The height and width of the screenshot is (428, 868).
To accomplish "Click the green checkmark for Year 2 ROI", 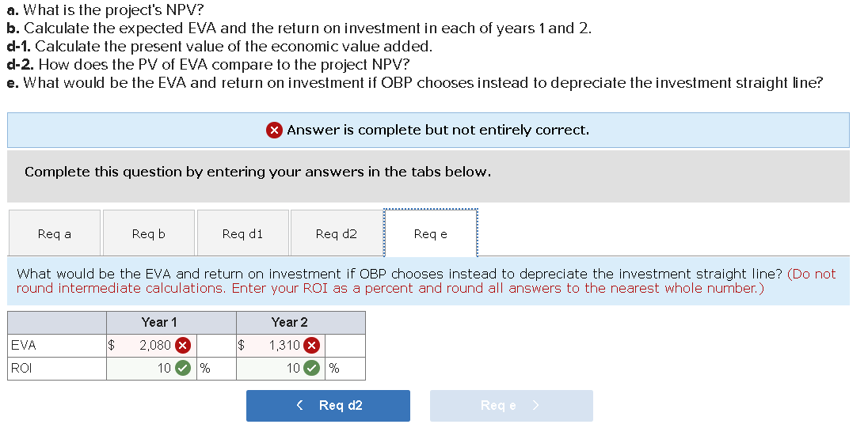I will coord(312,368).
